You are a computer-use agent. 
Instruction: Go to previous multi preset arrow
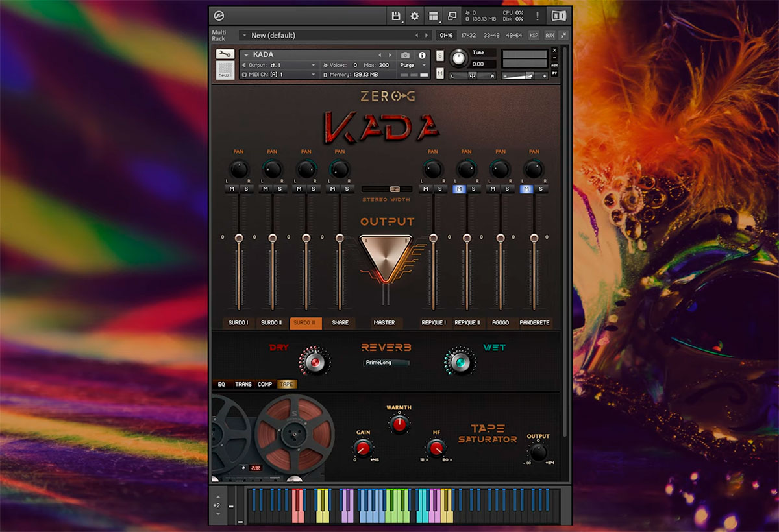pos(417,35)
